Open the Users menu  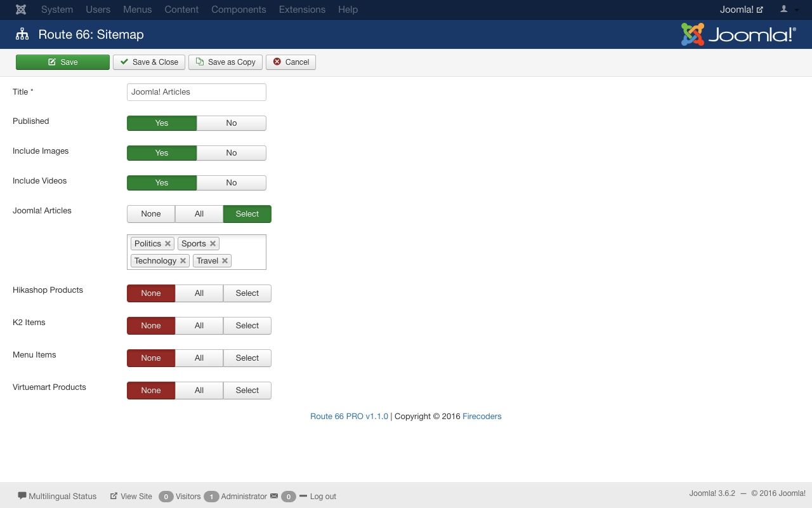pos(98,10)
